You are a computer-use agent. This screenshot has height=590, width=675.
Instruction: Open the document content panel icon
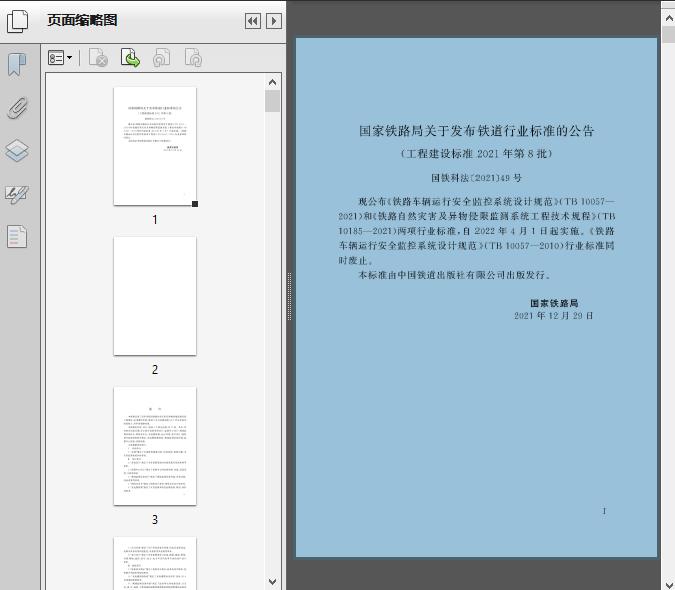coord(17,236)
